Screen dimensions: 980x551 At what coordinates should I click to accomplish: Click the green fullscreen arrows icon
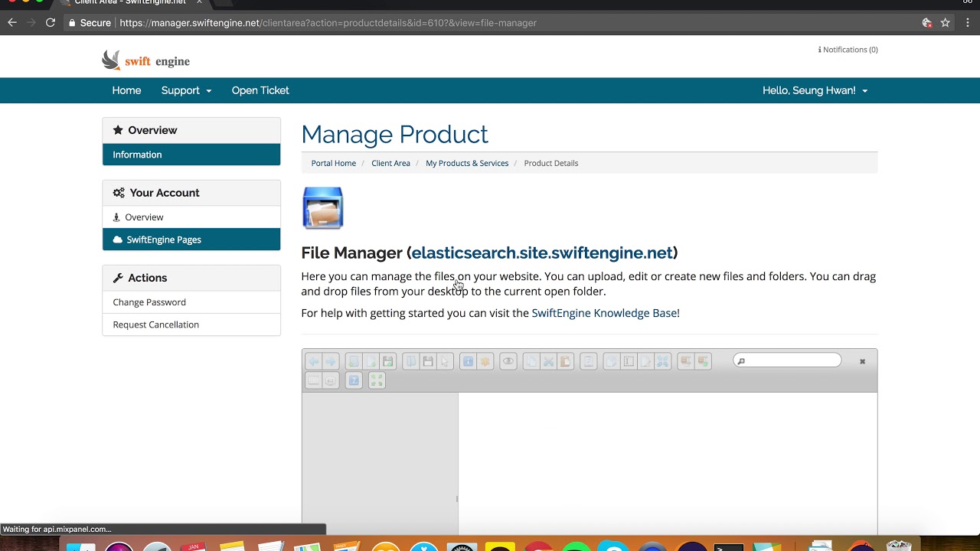coord(377,380)
